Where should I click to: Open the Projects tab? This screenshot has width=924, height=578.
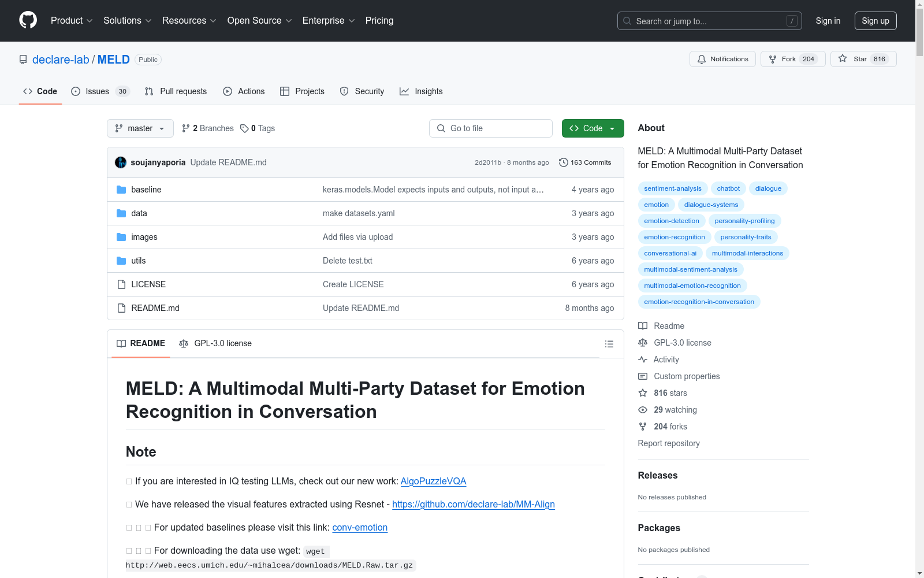tap(302, 91)
